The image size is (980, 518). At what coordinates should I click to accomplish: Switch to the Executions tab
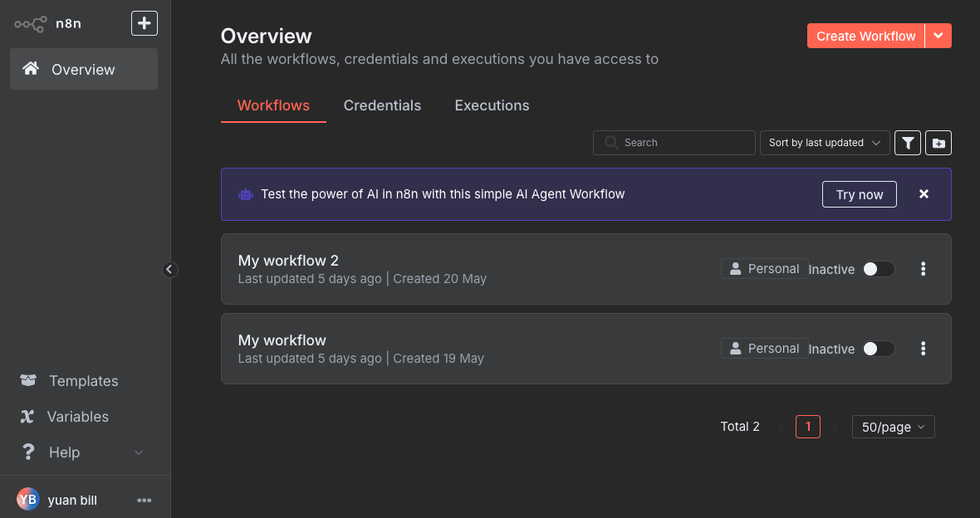(x=492, y=105)
